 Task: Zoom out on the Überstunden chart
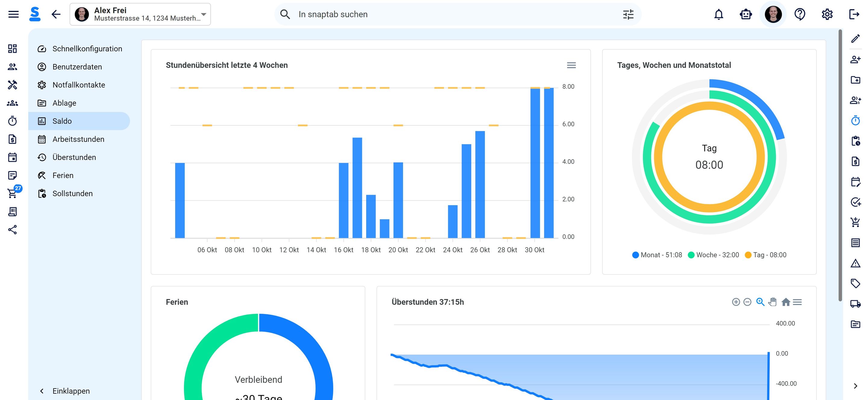tap(747, 302)
